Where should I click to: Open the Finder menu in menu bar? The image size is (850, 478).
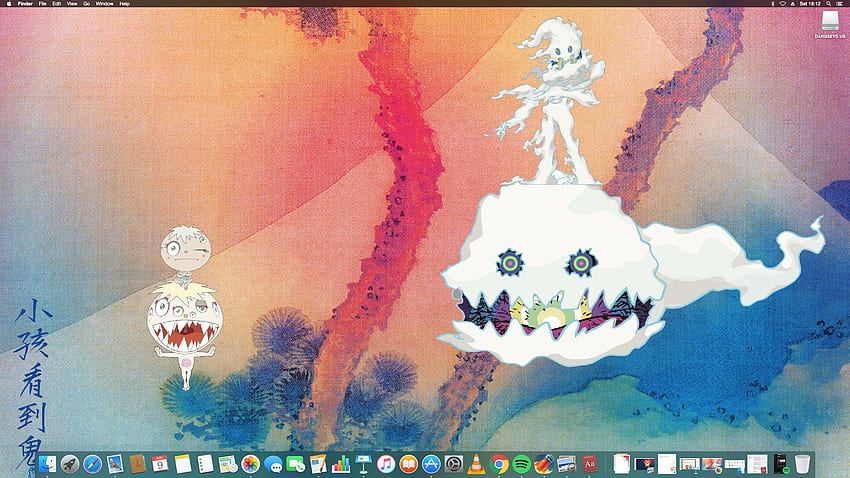click(x=25, y=3)
